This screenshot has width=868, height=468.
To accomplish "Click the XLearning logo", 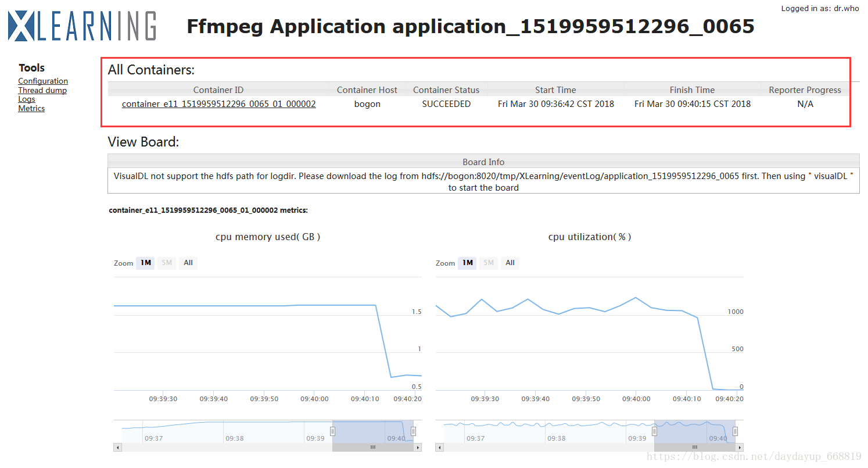I will coord(82,26).
